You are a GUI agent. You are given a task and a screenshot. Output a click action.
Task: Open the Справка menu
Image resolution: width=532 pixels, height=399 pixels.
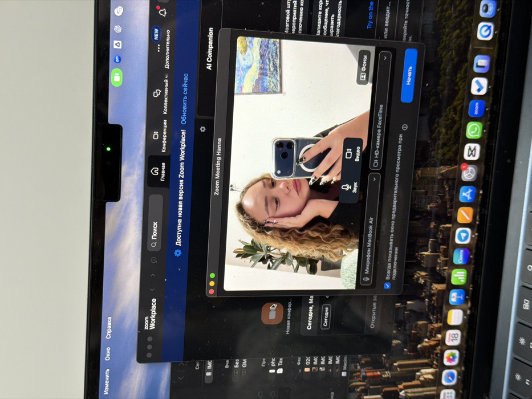pos(108,328)
